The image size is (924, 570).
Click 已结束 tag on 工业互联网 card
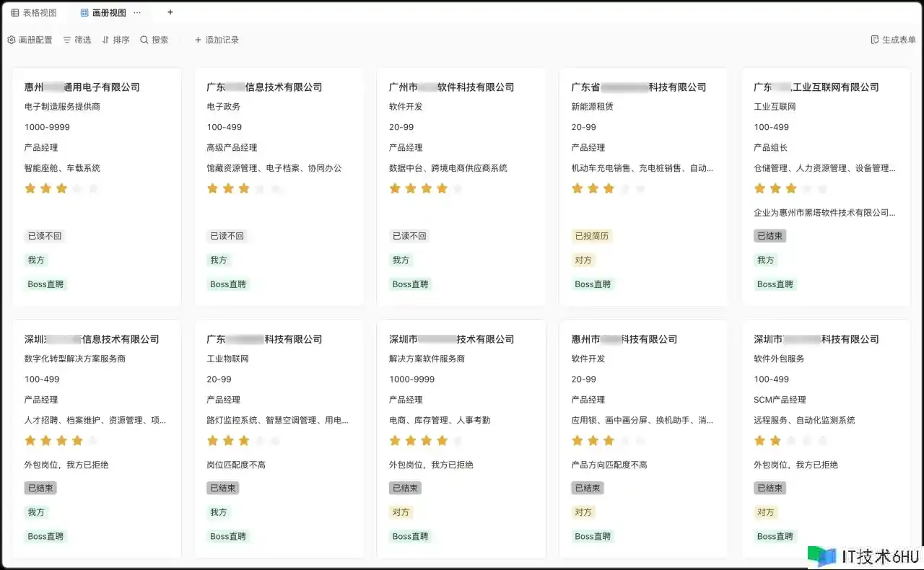pos(770,236)
